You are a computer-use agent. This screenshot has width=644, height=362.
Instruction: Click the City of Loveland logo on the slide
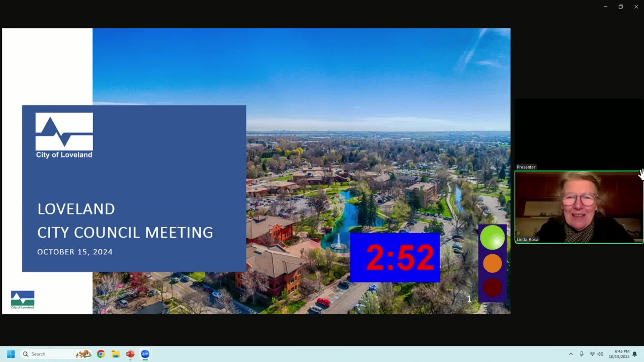pyautogui.click(x=64, y=135)
